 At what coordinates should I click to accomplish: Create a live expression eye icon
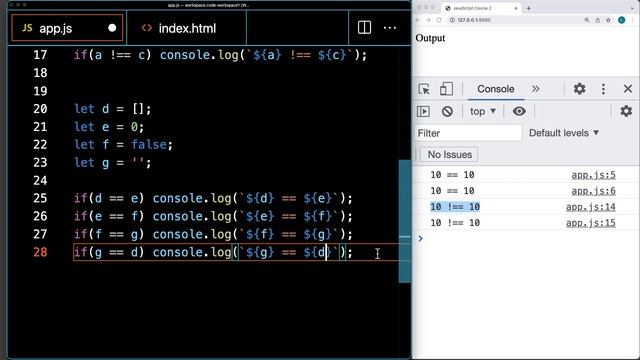[519, 111]
